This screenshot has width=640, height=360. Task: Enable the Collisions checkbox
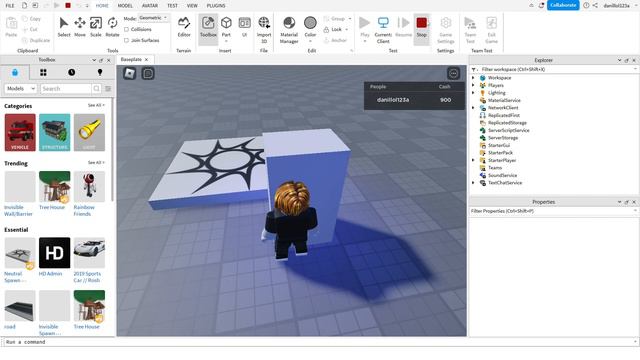[127, 29]
